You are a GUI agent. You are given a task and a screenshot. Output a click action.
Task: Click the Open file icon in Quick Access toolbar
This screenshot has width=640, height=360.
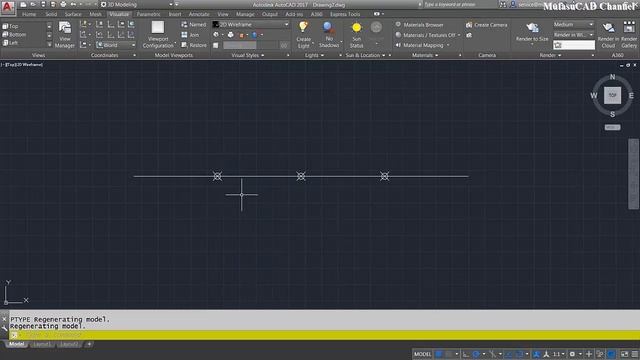point(33,4)
